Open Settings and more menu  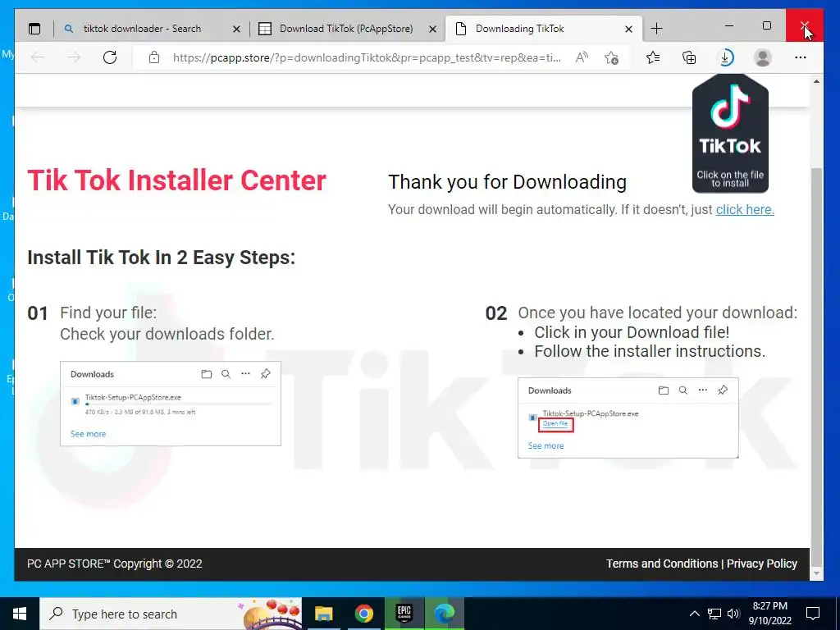point(801,57)
